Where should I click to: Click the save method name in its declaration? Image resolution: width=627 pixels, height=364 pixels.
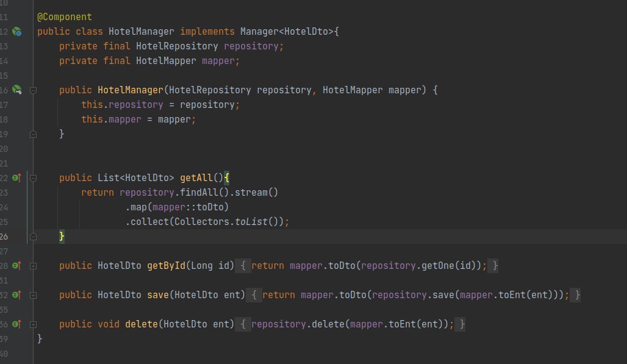[157, 295]
